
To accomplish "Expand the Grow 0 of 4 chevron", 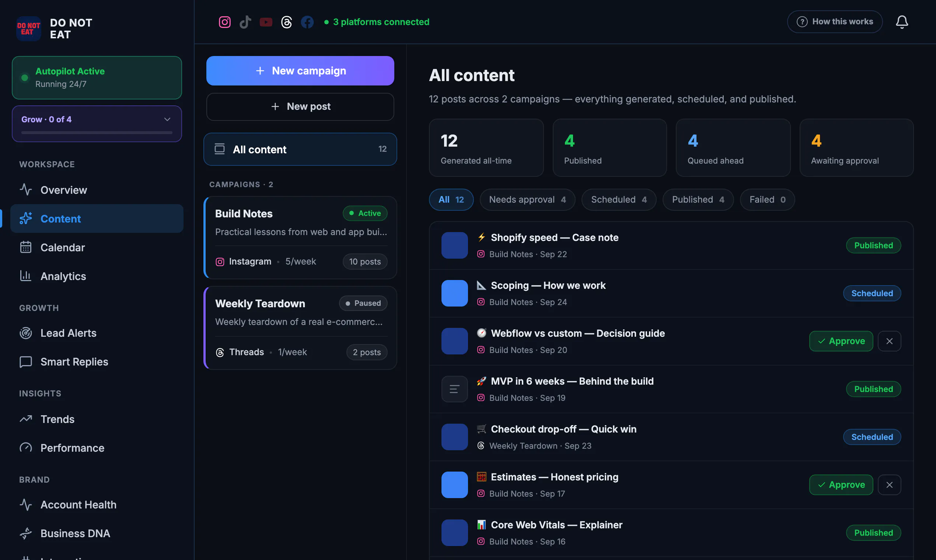I will (167, 119).
